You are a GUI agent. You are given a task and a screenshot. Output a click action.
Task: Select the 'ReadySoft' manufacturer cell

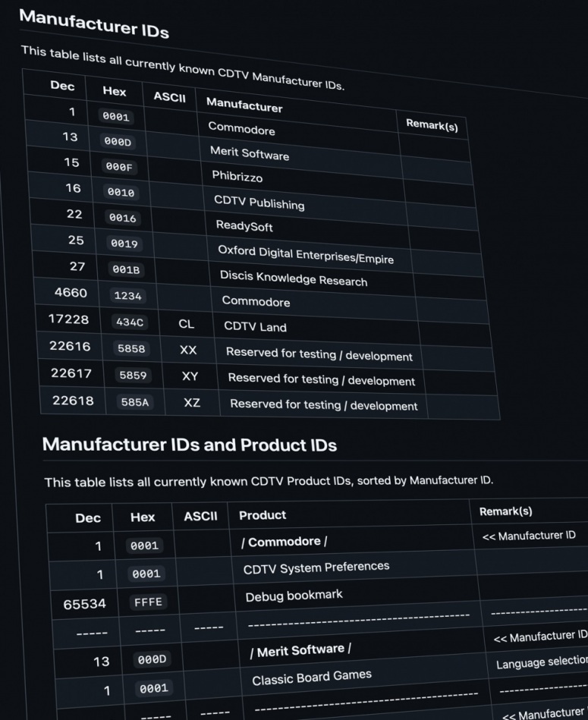(244, 226)
